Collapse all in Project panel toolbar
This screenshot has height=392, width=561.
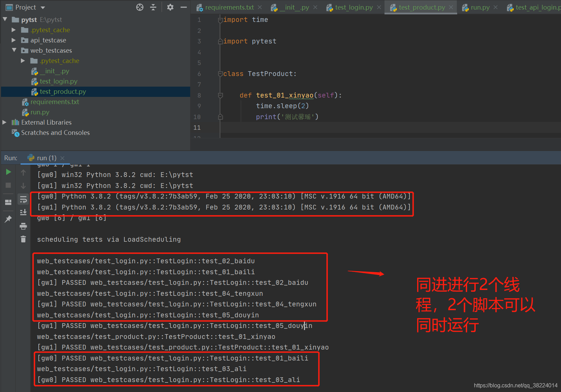(x=153, y=7)
